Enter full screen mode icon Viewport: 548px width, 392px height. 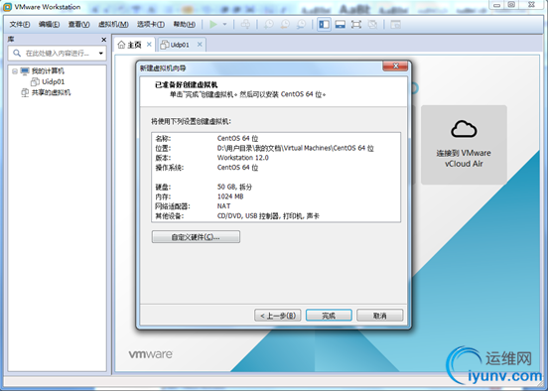(x=356, y=24)
